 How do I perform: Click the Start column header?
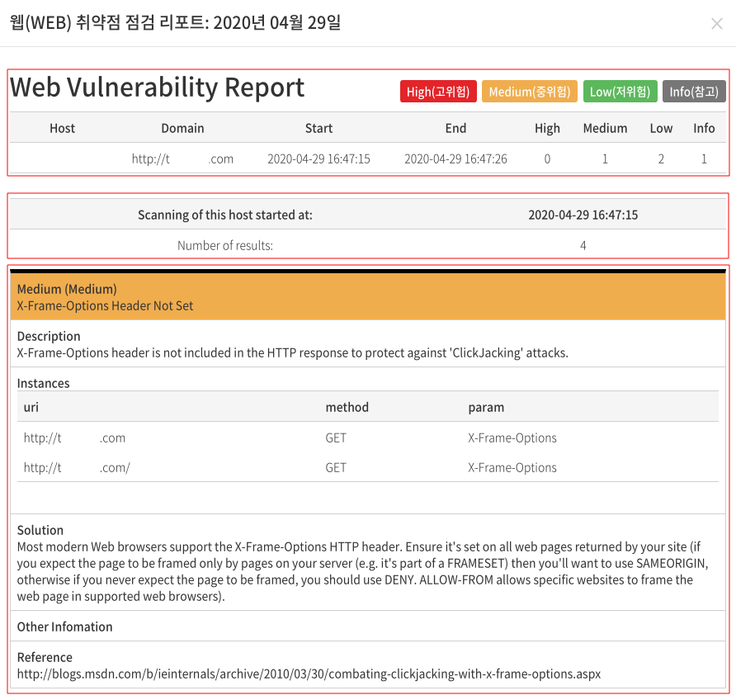[318, 128]
